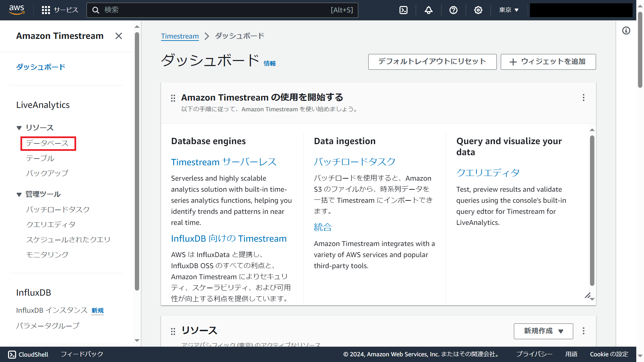Close the Amazon Timestream navigation panel
The width and height of the screenshot is (644, 362).
coord(118,36)
